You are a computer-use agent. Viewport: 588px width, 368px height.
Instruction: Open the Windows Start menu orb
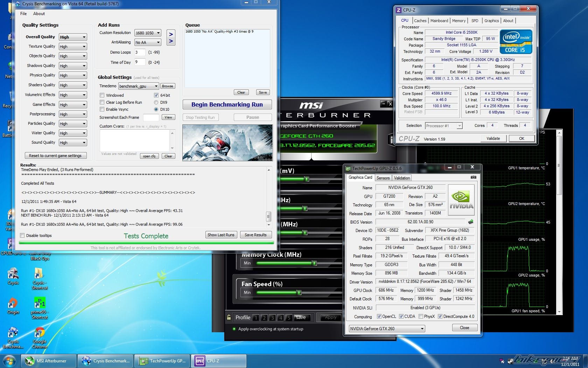coord(9,361)
